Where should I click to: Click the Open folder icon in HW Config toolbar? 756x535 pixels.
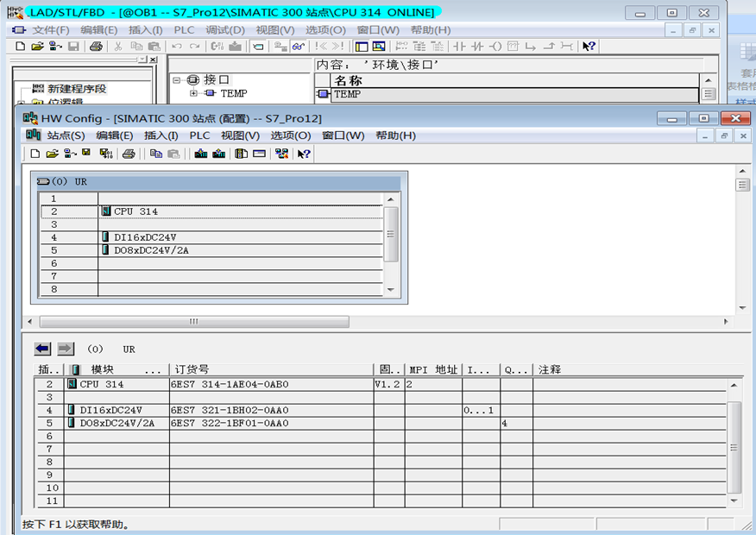pyautogui.click(x=52, y=154)
